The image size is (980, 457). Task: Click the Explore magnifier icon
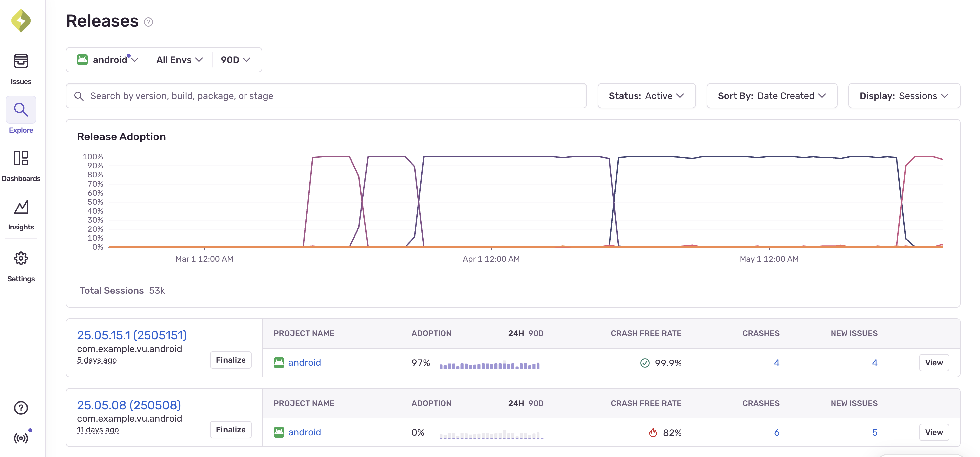21,110
